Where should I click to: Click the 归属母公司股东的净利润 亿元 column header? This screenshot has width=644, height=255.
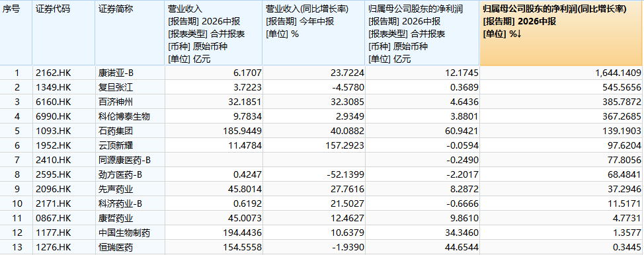click(x=423, y=33)
